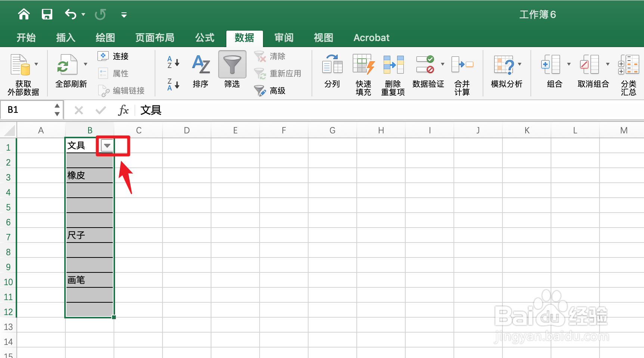The image size is (644, 358).
Task: Open the filter dropdown on cell B1
Action: click(x=106, y=146)
